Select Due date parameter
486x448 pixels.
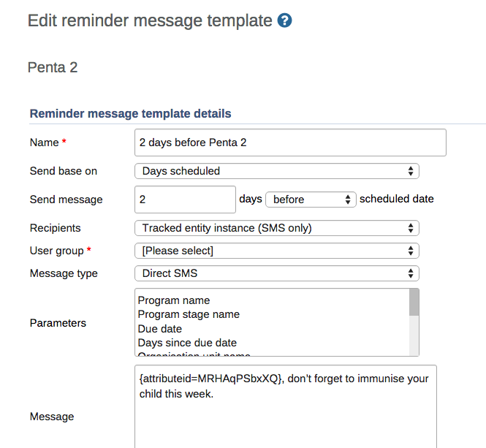160,329
